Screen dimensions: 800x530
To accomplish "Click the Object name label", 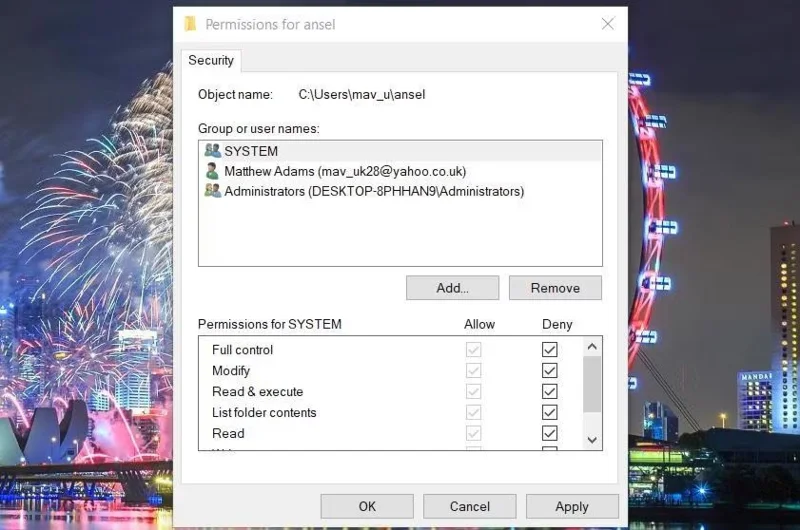I will (x=235, y=94).
